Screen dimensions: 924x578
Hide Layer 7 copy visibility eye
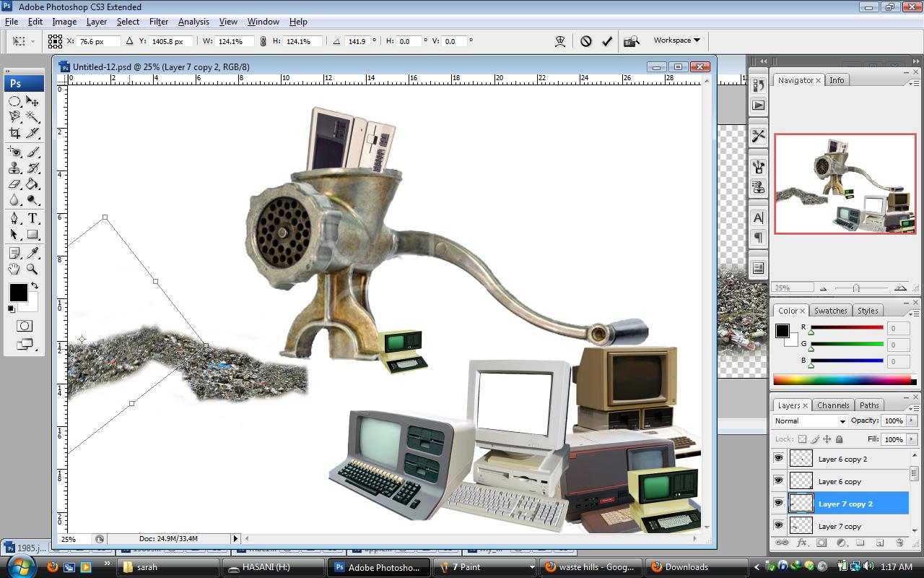[778, 526]
